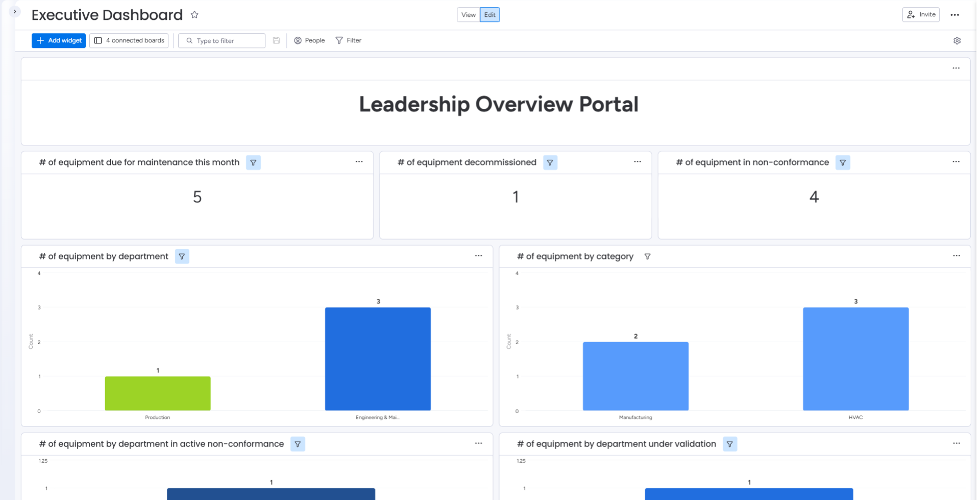This screenshot has height=500, width=980.
Task: Click filter icon for equipment in non-conformance widget
Action: tap(843, 162)
